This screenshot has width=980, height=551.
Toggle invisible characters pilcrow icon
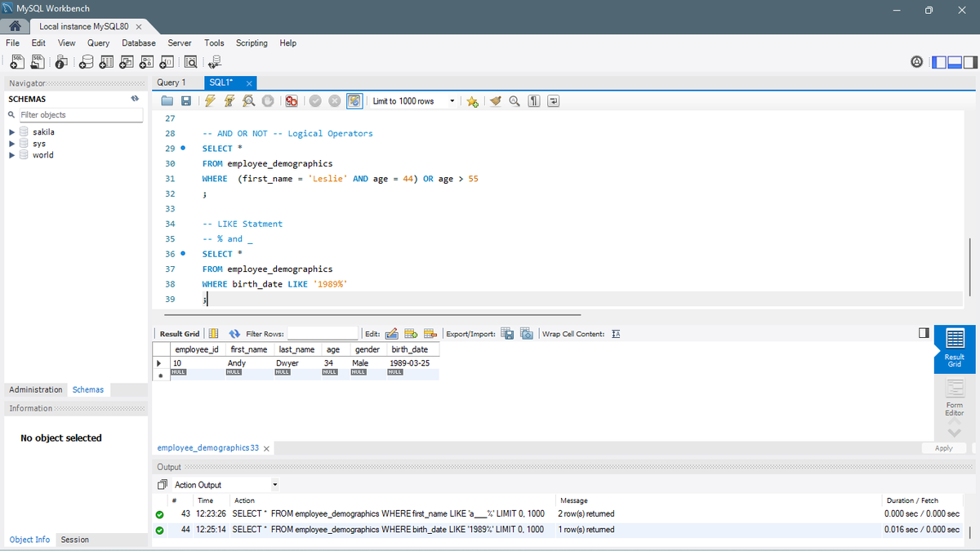[533, 101]
